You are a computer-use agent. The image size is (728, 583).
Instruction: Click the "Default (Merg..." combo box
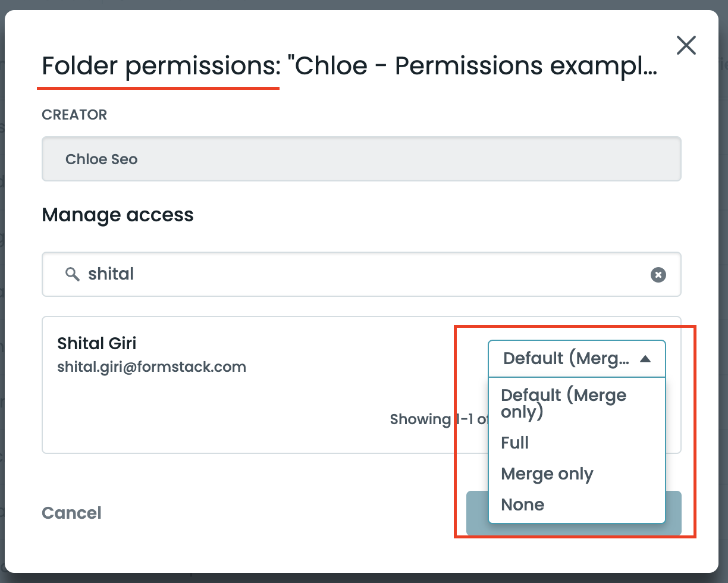tap(565, 359)
